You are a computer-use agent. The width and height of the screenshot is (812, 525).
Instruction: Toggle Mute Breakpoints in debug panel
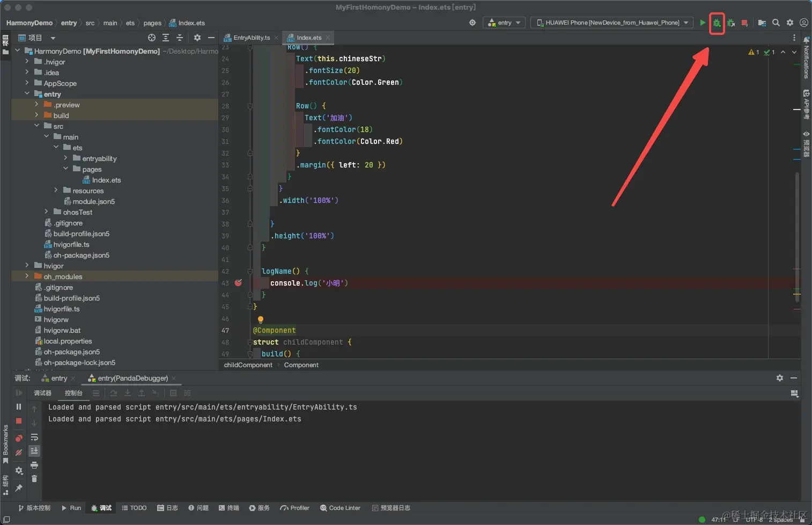pyautogui.click(x=19, y=453)
